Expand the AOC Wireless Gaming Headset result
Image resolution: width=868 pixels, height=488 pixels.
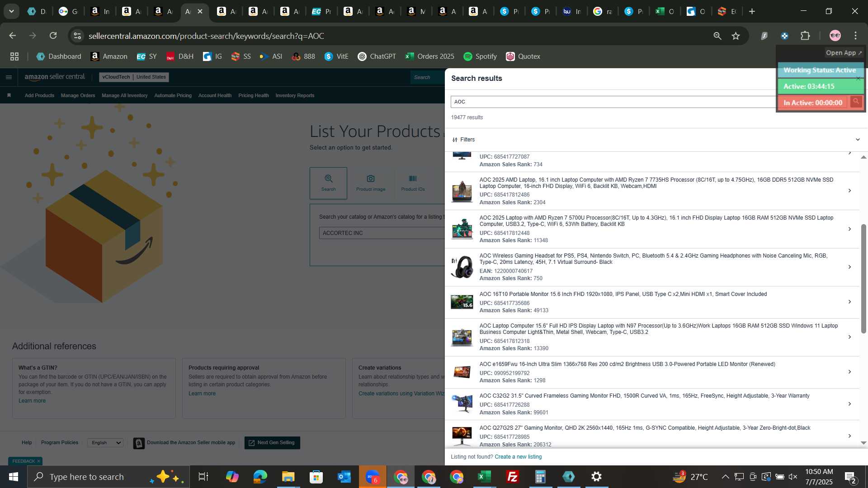coord(849,267)
